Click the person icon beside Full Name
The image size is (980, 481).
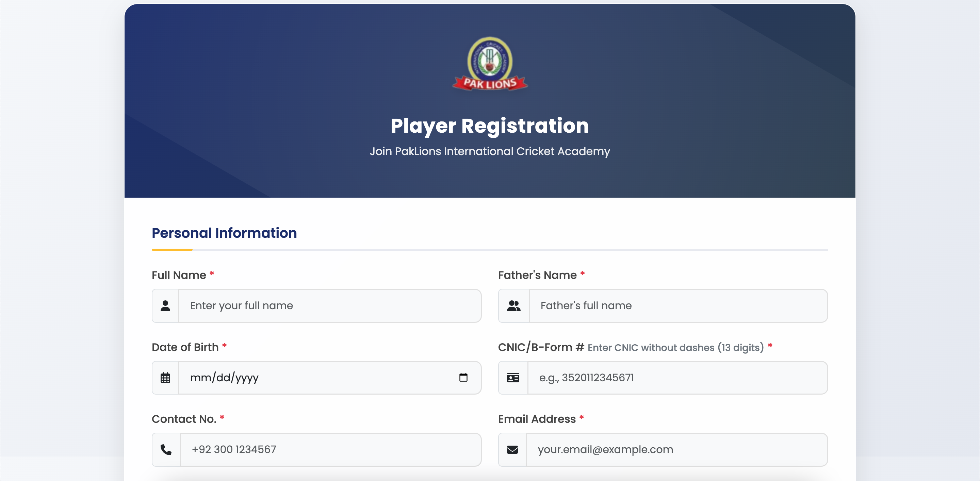click(165, 306)
